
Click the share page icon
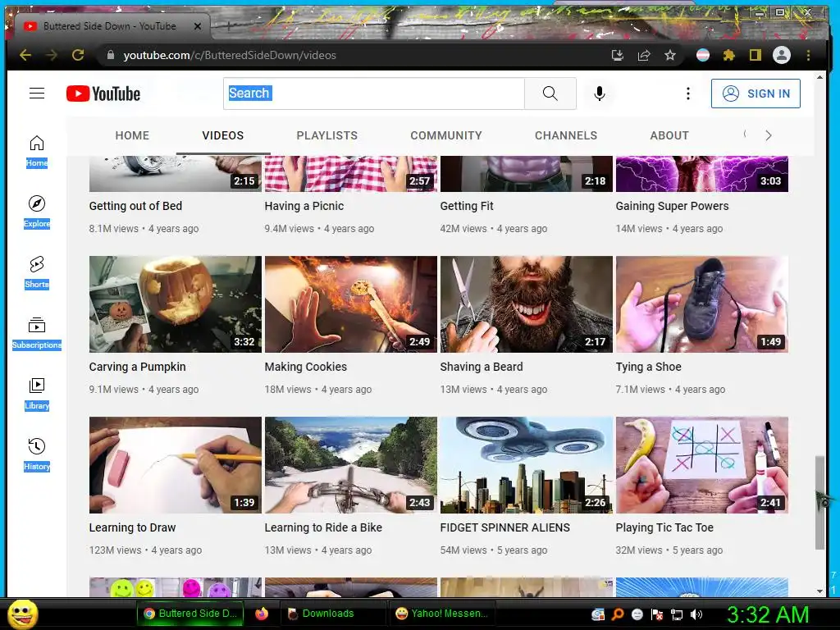point(643,55)
